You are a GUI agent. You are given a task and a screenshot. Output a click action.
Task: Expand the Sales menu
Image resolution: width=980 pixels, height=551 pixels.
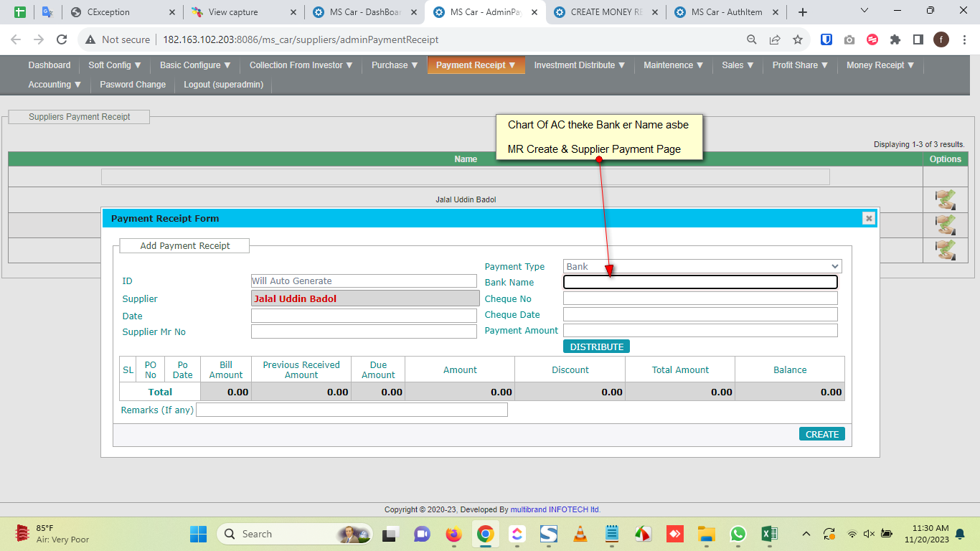pos(738,65)
